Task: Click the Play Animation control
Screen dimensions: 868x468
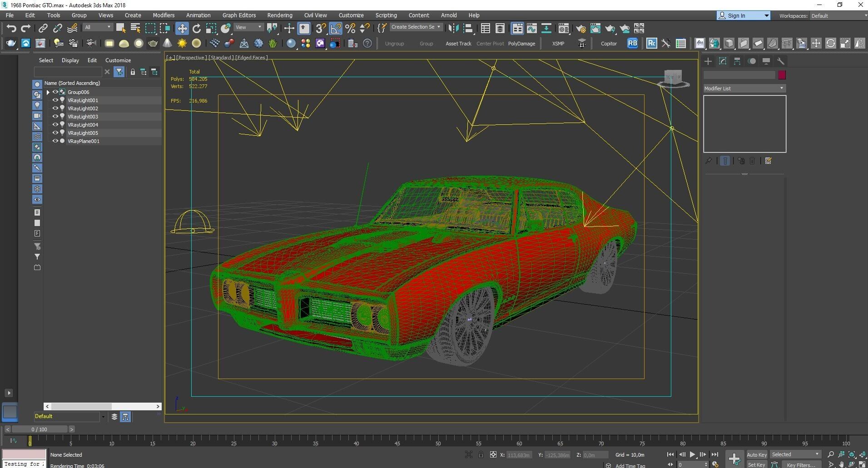Action: pos(692,454)
